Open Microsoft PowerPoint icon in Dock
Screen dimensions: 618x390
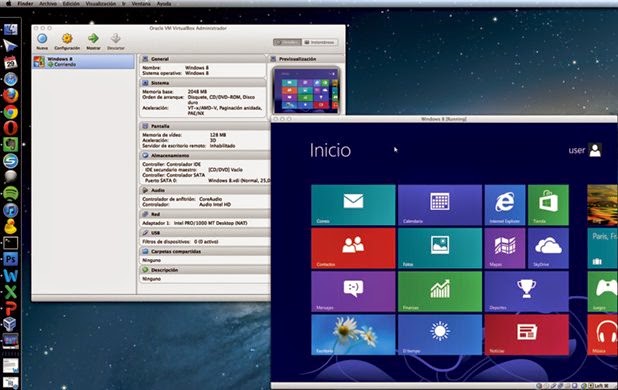pos(11,308)
